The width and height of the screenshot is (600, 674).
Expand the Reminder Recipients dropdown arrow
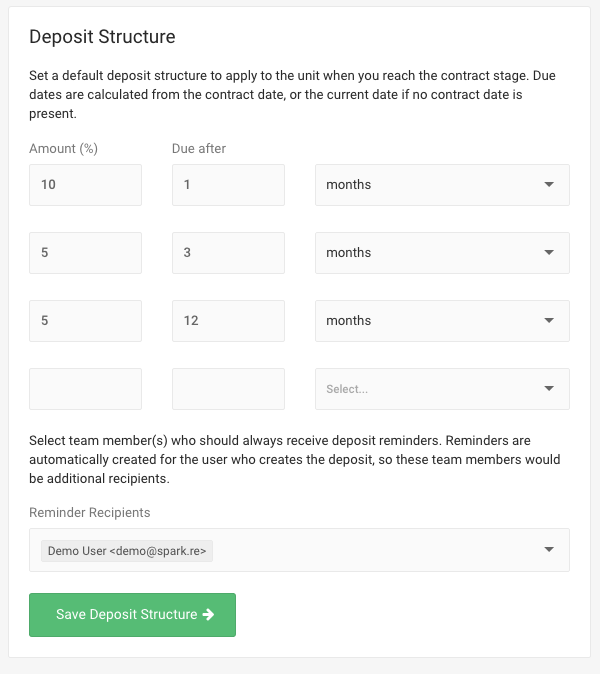pyautogui.click(x=549, y=550)
